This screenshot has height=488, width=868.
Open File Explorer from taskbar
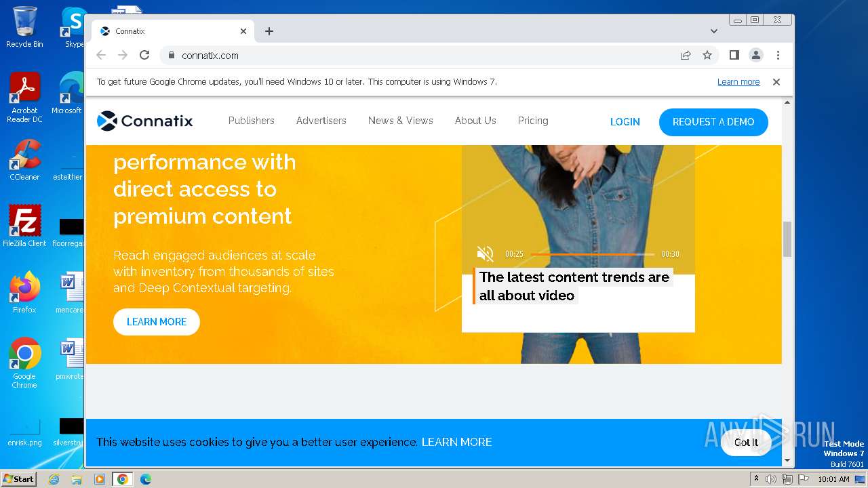(77, 479)
